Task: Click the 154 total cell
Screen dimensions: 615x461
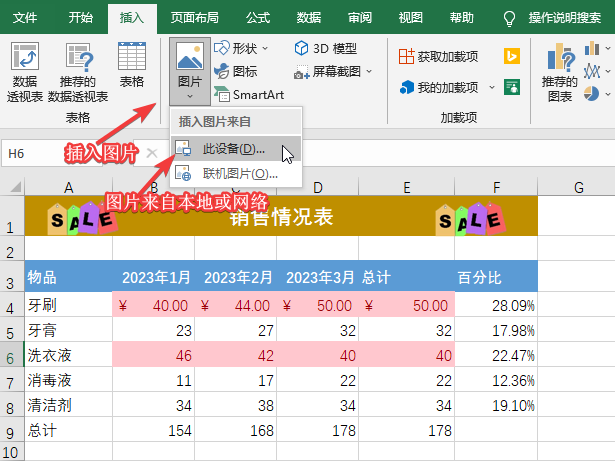Action: (x=154, y=430)
